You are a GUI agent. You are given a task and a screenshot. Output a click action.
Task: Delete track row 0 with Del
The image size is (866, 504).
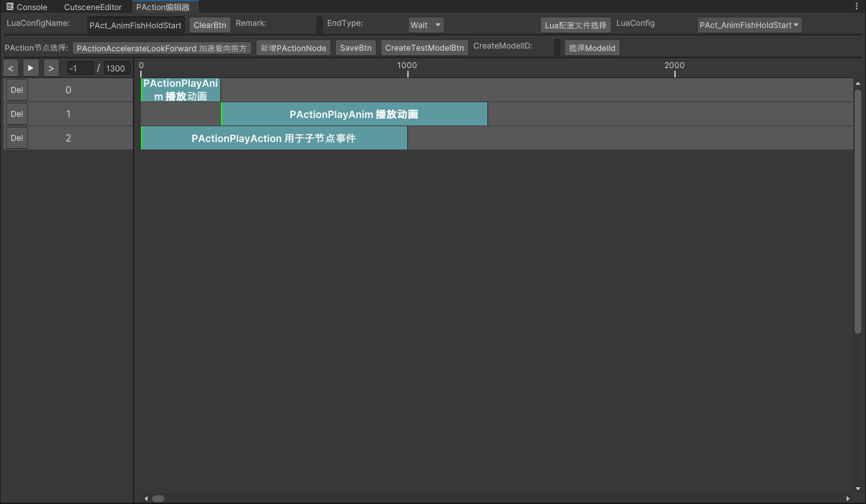[17, 90]
